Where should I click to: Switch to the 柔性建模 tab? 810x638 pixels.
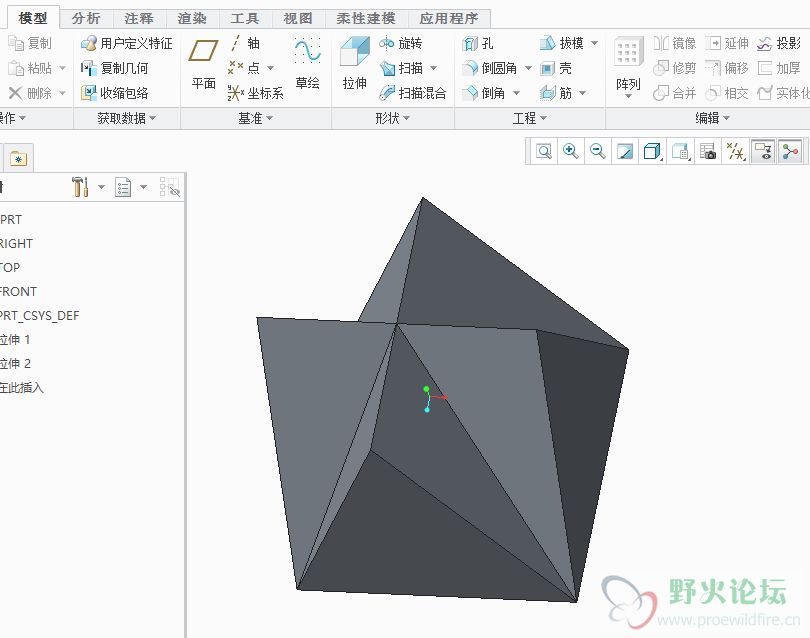(366, 18)
